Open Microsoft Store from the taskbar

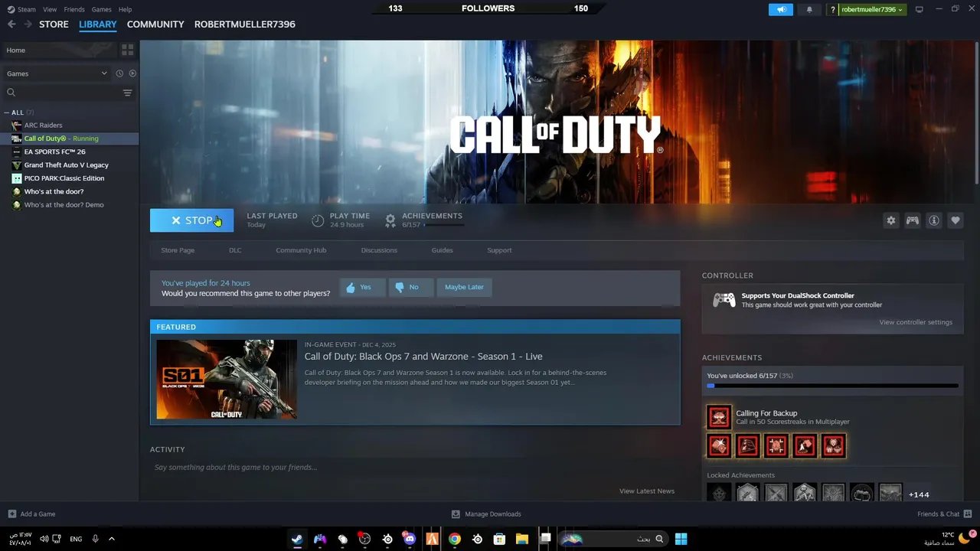tap(499, 539)
